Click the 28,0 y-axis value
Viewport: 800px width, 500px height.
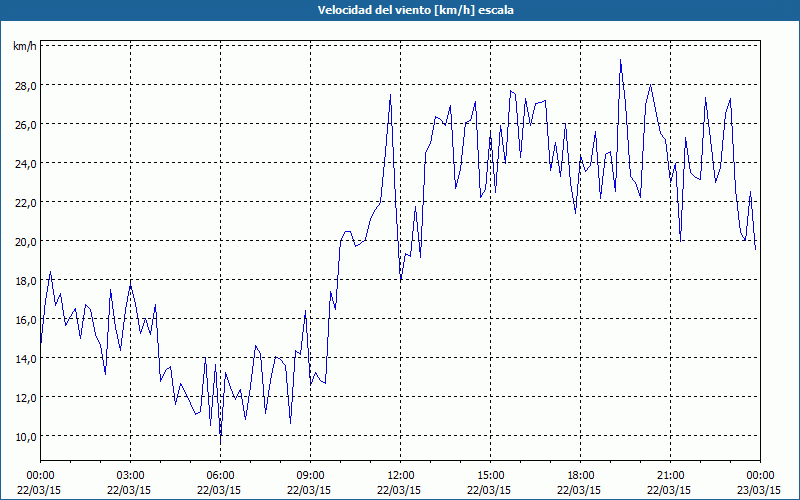pos(25,86)
